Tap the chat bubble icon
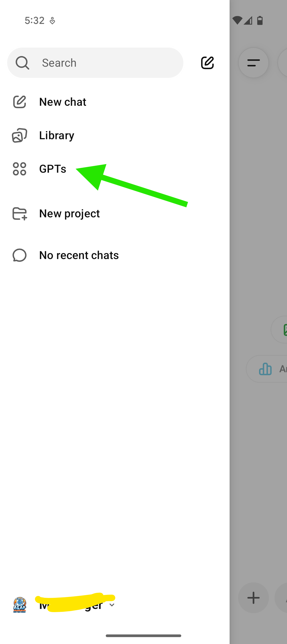Screen dimensions: 287x644 (19, 255)
